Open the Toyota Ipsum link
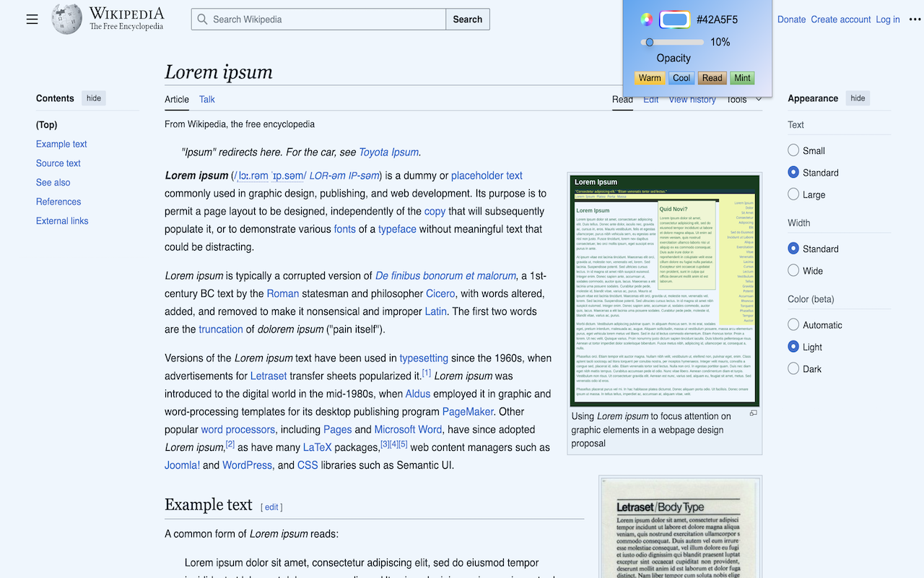 pos(389,152)
